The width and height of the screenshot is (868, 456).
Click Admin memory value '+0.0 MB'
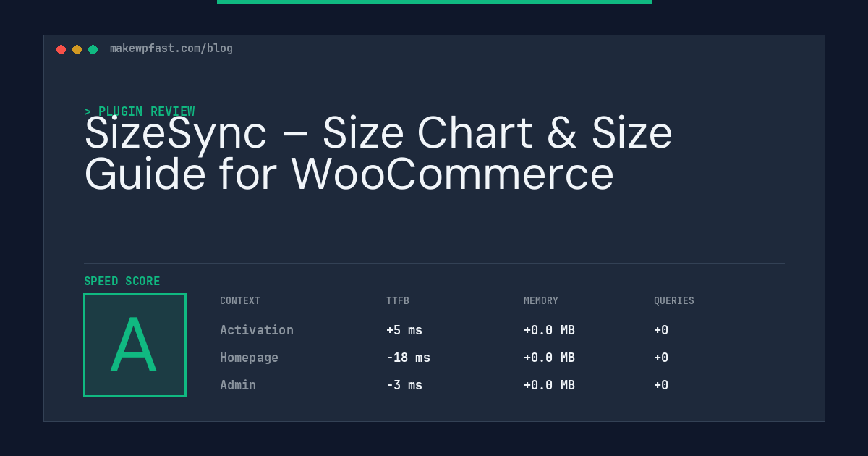(549, 385)
